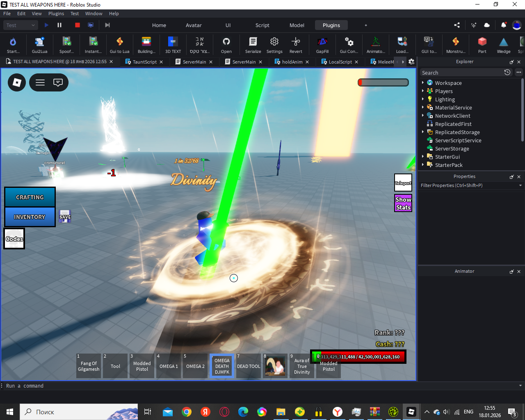Open Windows Start menu
Image resolution: width=525 pixels, height=420 pixels.
10,412
